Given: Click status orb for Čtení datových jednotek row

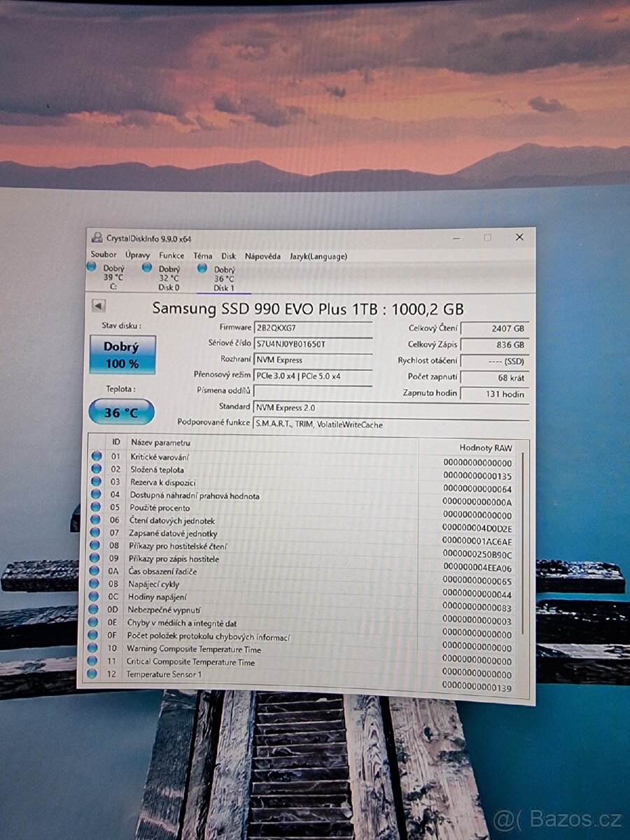Looking at the screenshot, I should click(95, 520).
